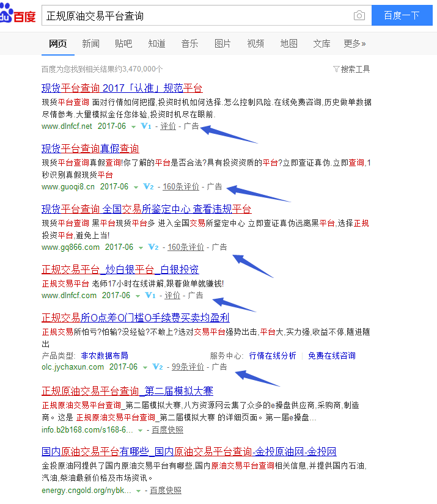Open camera image search icon

359,15
